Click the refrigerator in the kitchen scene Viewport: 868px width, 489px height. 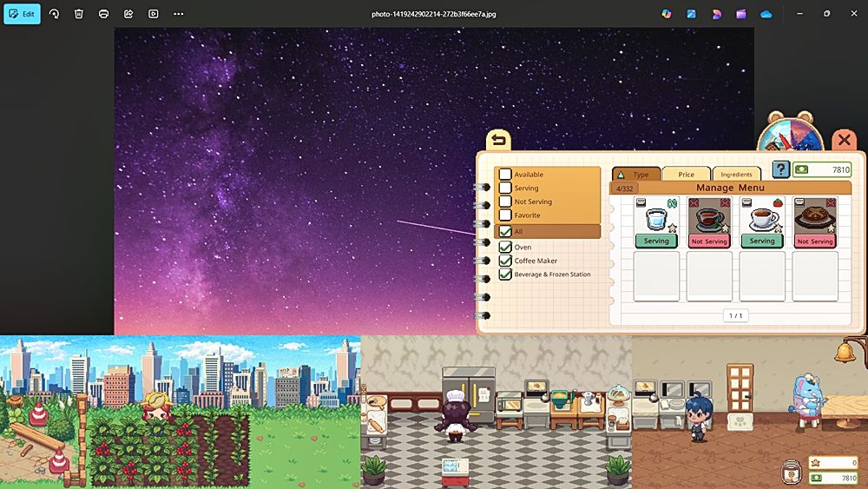click(469, 394)
